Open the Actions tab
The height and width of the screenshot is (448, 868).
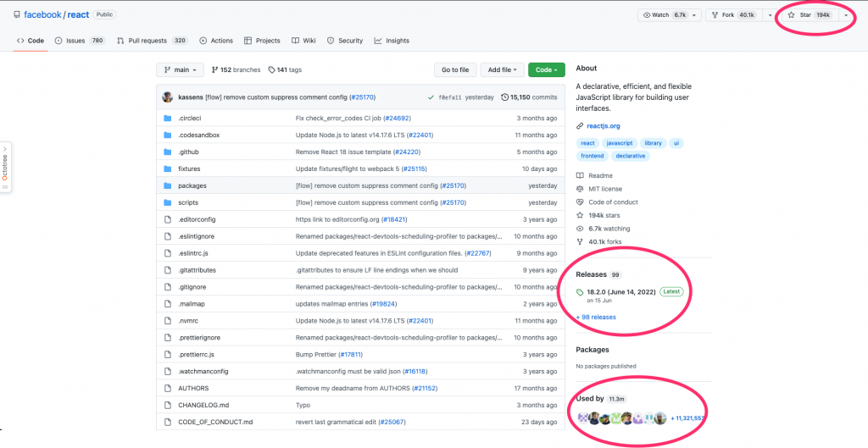[x=216, y=41]
